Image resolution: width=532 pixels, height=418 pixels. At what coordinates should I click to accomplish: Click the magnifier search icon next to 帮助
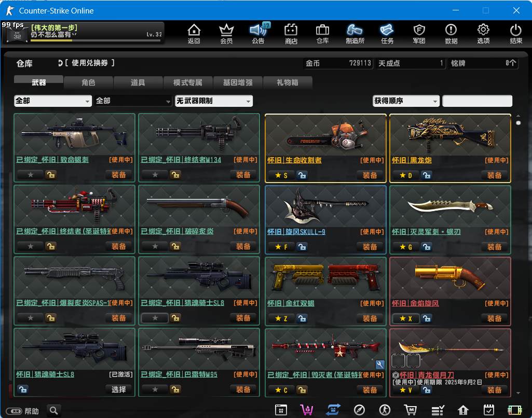pos(53,411)
